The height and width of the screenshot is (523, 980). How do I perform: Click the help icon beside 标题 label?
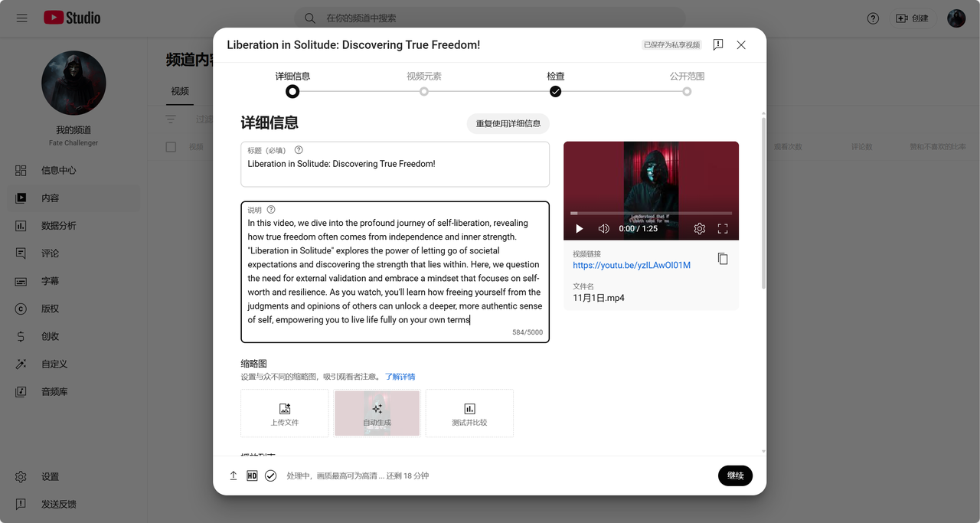pos(299,150)
